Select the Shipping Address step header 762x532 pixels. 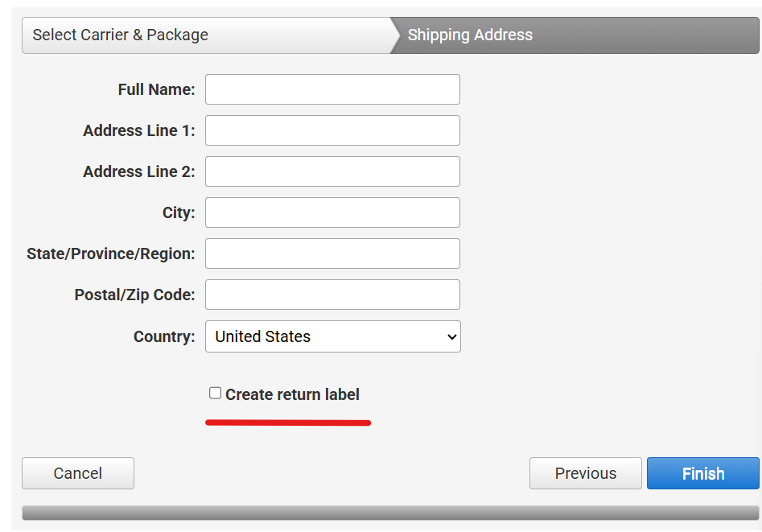click(x=575, y=35)
